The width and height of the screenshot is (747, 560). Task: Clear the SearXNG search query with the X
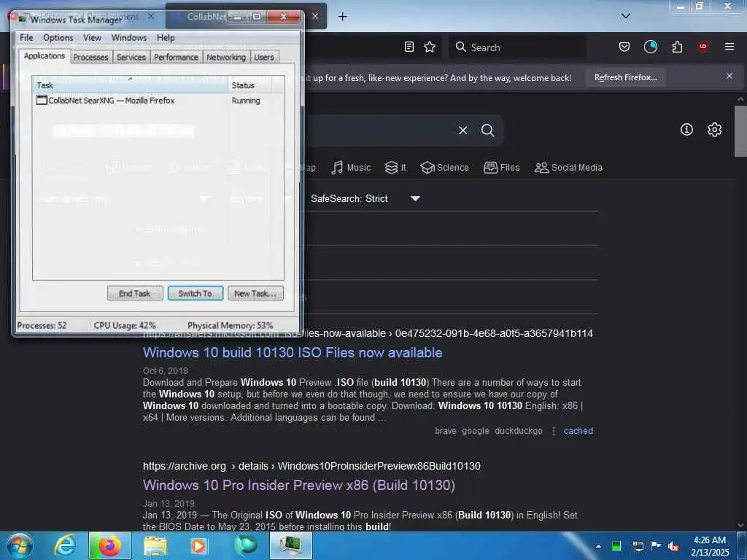pos(462,130)
